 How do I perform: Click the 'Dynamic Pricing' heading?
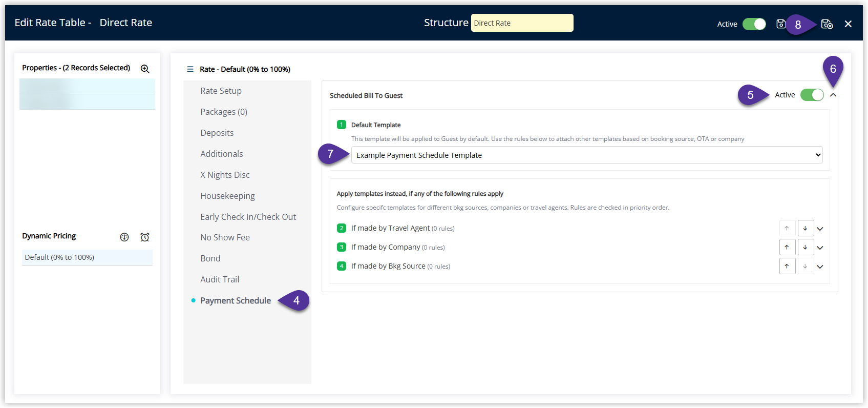pyautogui.click(x=49, y=236)
